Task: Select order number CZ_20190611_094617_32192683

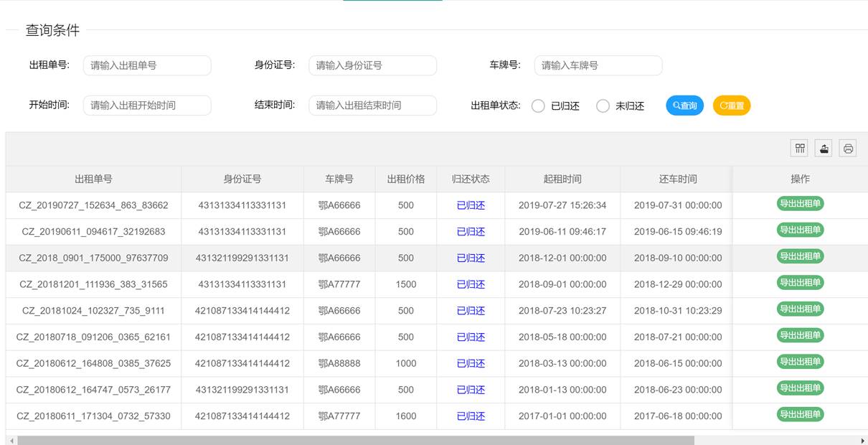Action: tap(93, 232)
